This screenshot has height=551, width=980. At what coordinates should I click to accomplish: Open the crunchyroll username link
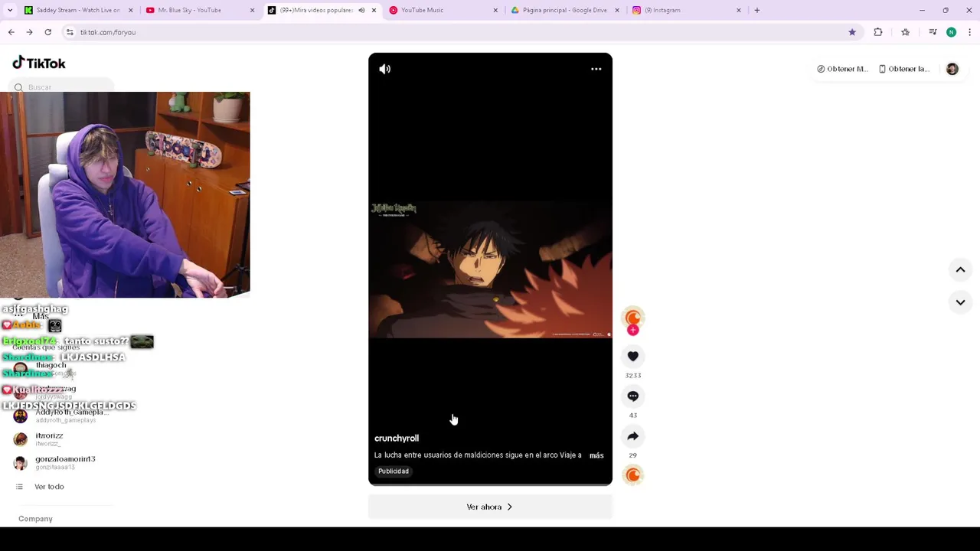(x=397, y=439)
